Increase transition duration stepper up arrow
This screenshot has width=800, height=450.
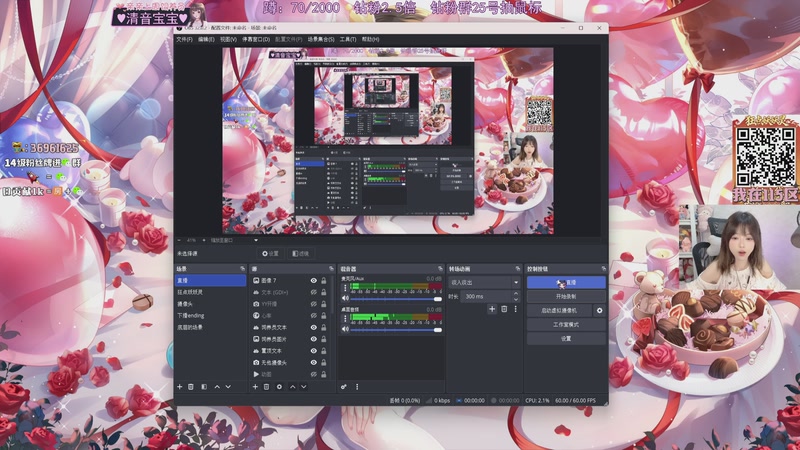[x=516, y=294]
